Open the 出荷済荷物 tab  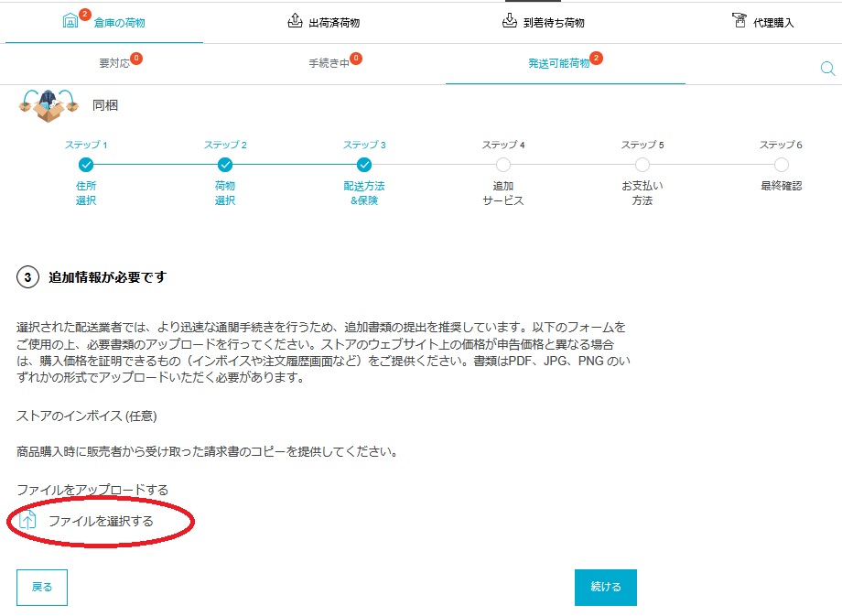[334, 23]
